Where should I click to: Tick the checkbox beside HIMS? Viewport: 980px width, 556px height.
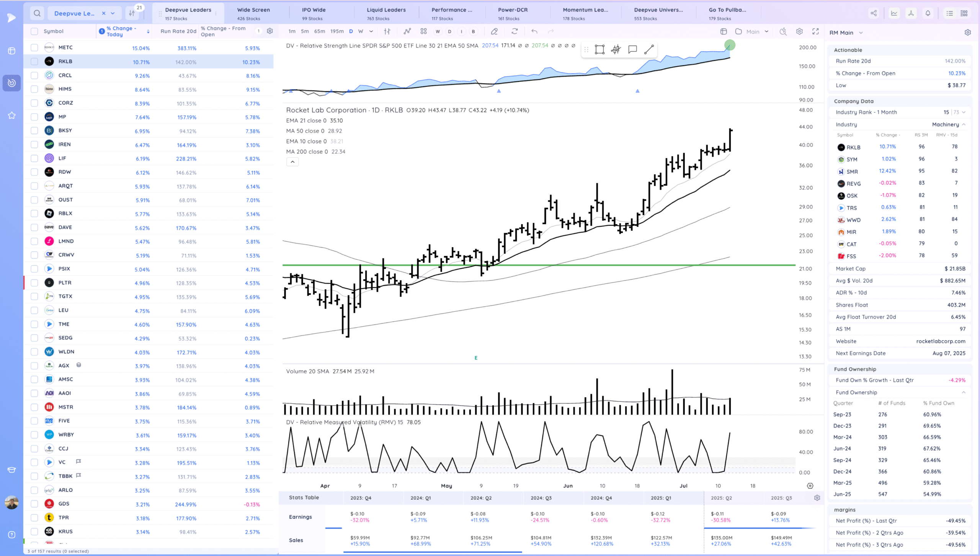tap(34, 89)
